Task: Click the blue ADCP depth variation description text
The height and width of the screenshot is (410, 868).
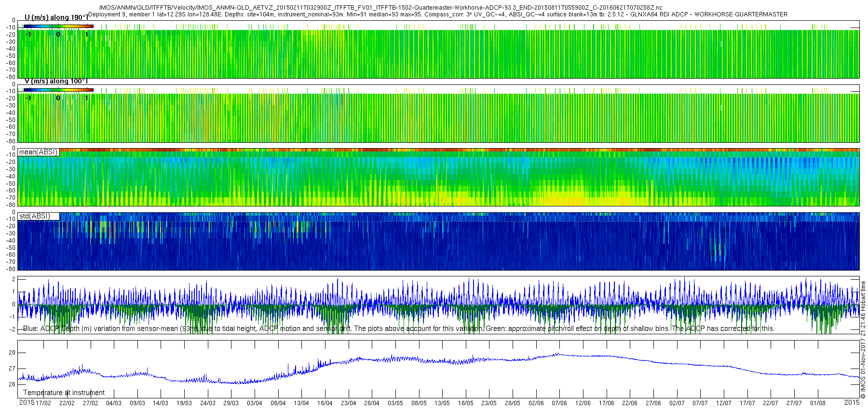Action: (398, 328)
